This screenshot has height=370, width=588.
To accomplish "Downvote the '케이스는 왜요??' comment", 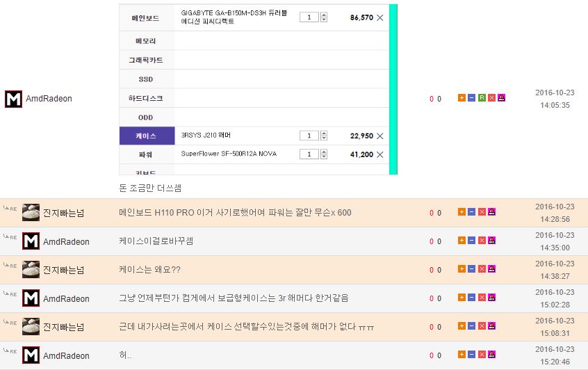I will [x=472, y=269].
